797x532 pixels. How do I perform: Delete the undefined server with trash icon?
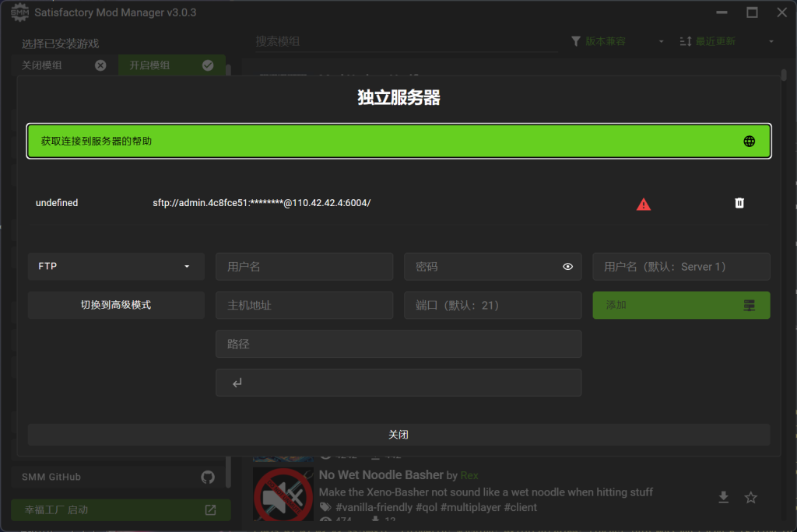pos(739,203)
